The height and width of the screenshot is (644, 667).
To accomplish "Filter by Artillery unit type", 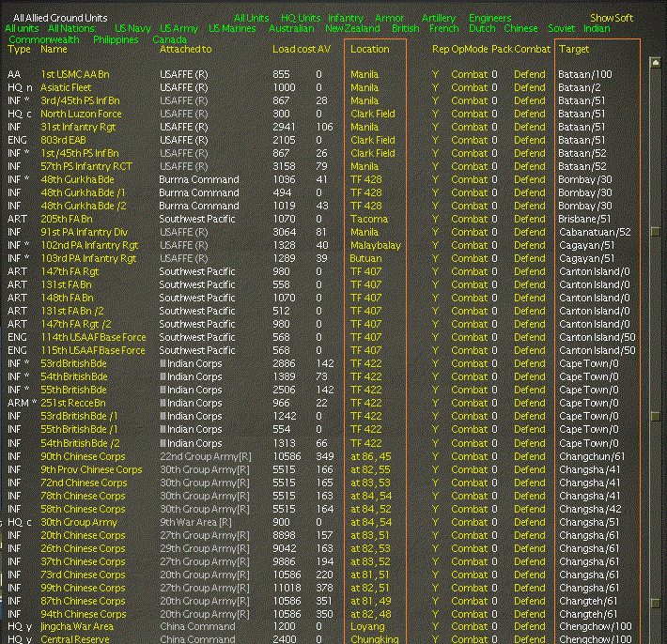I will (x=439, y=18).
